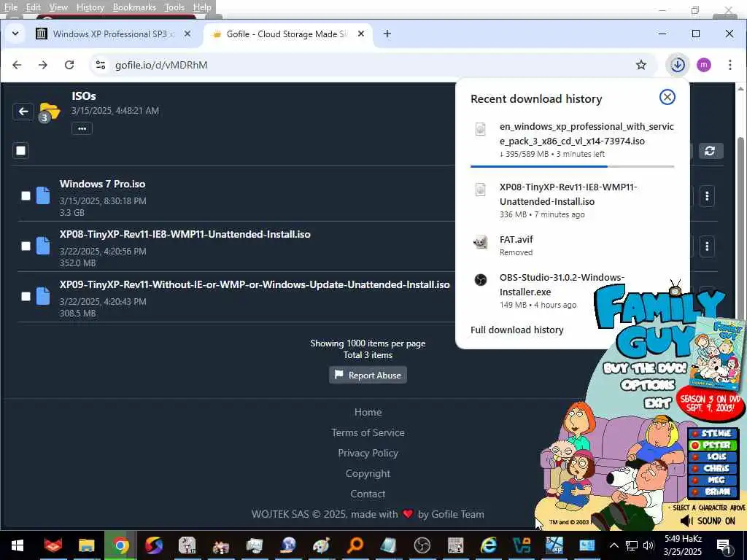
Task: Click the Chrome downloads icon in toolbar
Action: pyautogui.click(x=678, y=65)
